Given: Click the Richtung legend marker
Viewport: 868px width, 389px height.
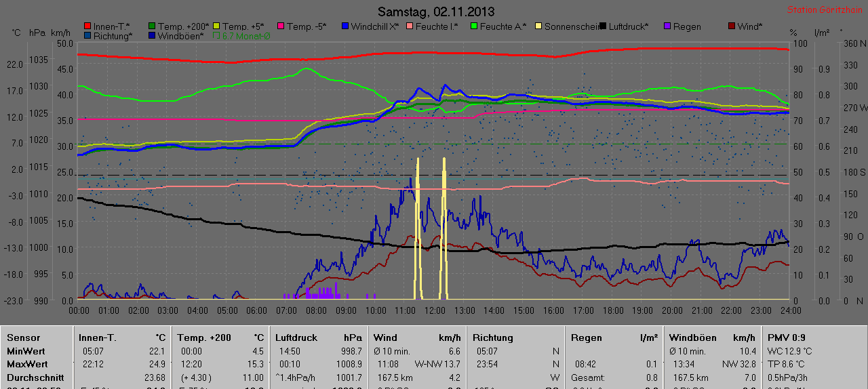Looking at the screenshot, I should click(87, 36).
